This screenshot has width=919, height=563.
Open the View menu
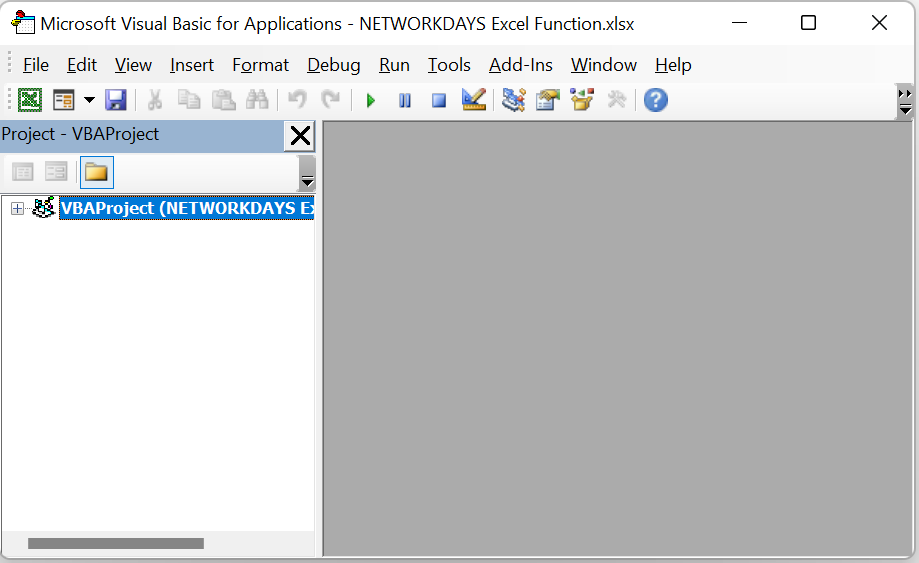point(133,65)
